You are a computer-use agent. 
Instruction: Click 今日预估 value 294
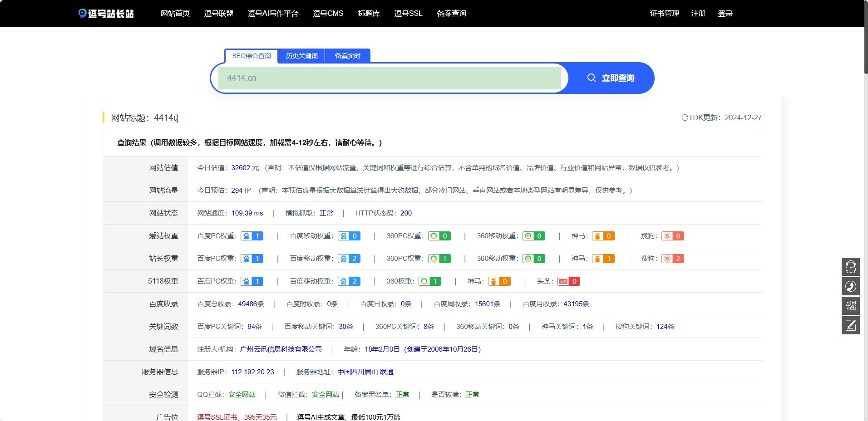click(237, 190)
